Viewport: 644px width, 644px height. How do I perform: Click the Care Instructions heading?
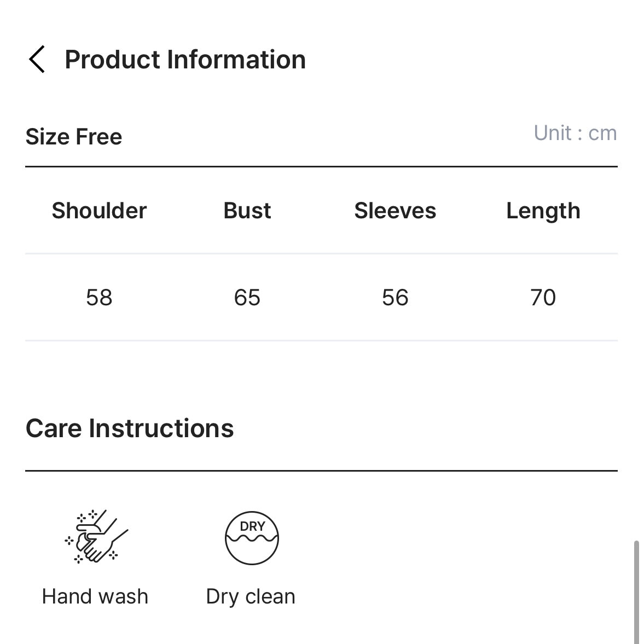click(130, 428)
